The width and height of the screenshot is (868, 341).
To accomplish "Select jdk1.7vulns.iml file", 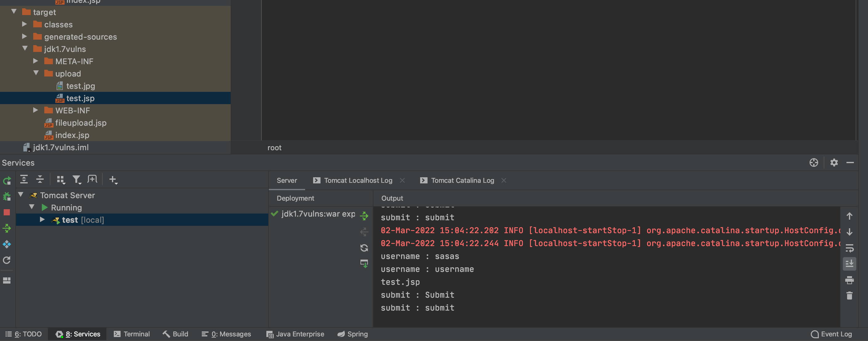I will [x=61, y=147].
